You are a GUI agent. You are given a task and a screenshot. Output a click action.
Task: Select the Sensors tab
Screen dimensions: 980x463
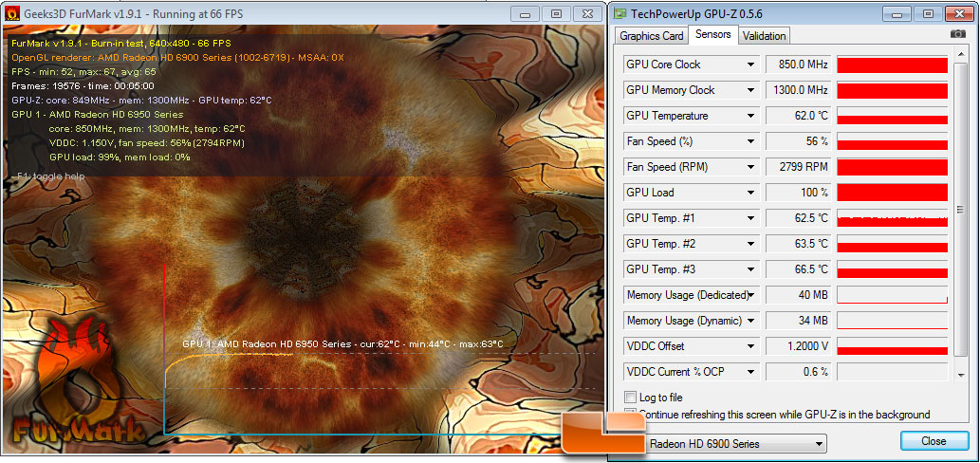tap(713, 34)
